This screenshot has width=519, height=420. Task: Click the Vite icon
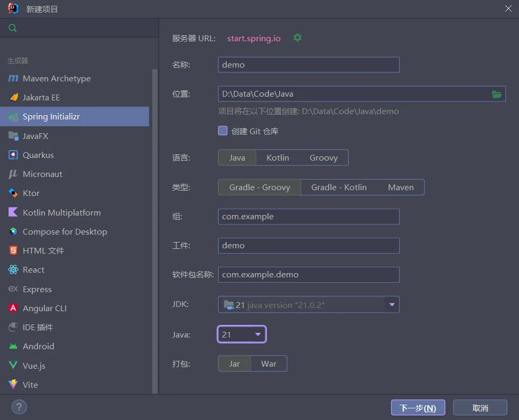coord(13,384)
